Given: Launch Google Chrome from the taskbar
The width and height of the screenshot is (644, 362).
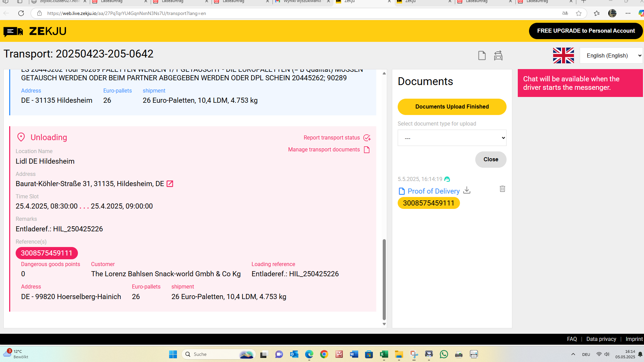Looking at the screenshot, I should click(x=324, y=354).
